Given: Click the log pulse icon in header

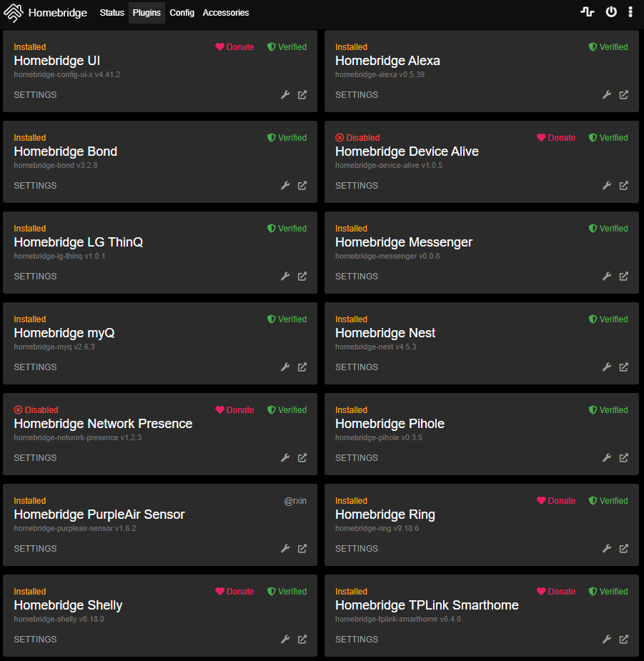Looking at the screenshot, I should pos(588,12).
